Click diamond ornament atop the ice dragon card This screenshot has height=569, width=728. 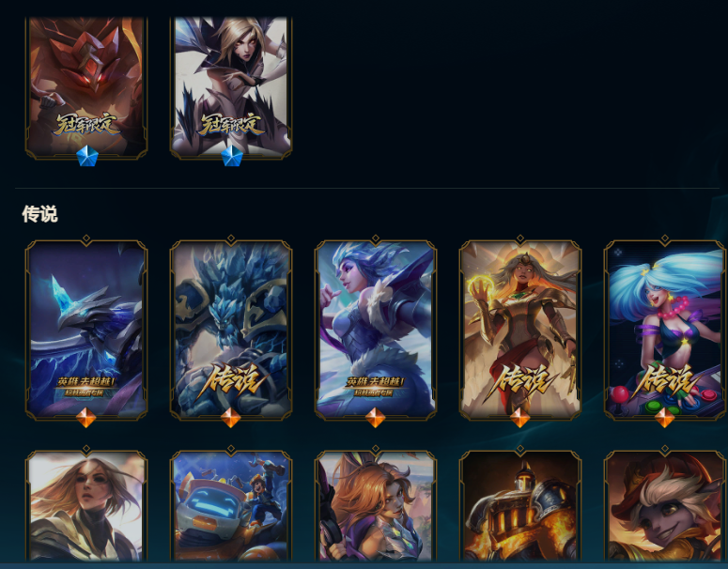coord(86,238)
